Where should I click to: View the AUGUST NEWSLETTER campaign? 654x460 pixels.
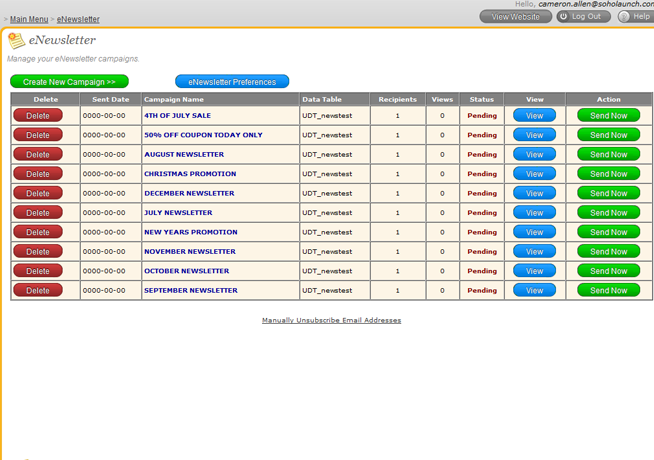(x=534, y=155)
